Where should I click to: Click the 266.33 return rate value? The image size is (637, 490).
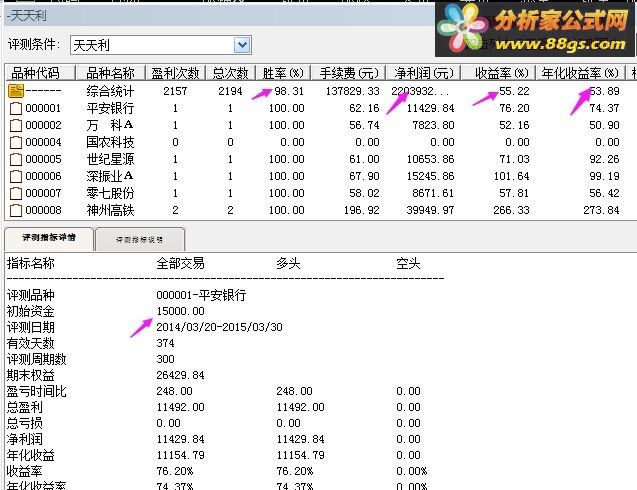[x=511, y=210]
